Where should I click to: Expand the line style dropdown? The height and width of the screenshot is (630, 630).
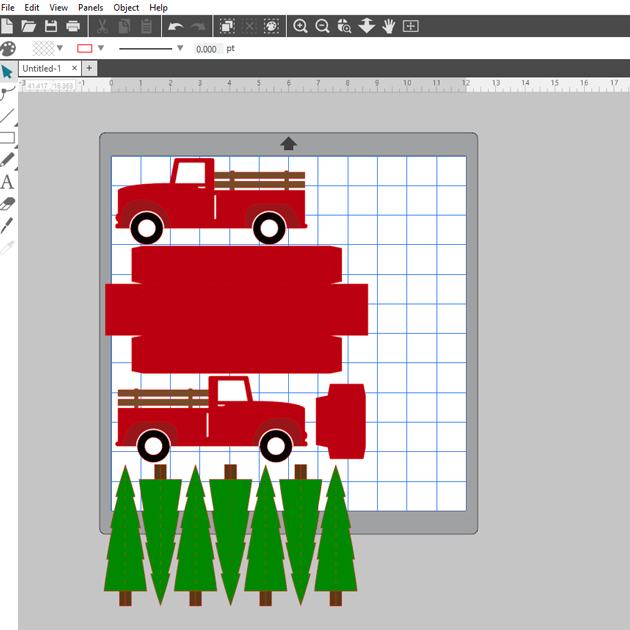tap(180, 48)
